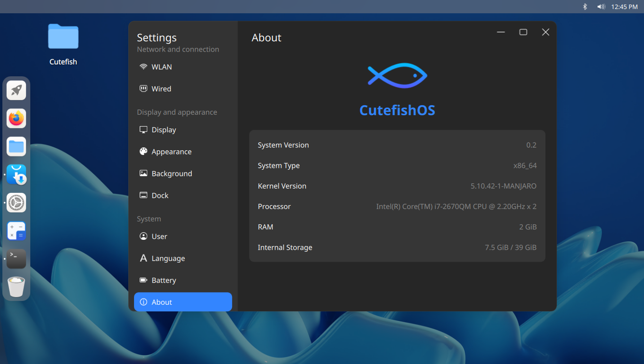Click the Processor label
Screen dimensions: 644x364
pyautogui.click(x=274, y=207)
